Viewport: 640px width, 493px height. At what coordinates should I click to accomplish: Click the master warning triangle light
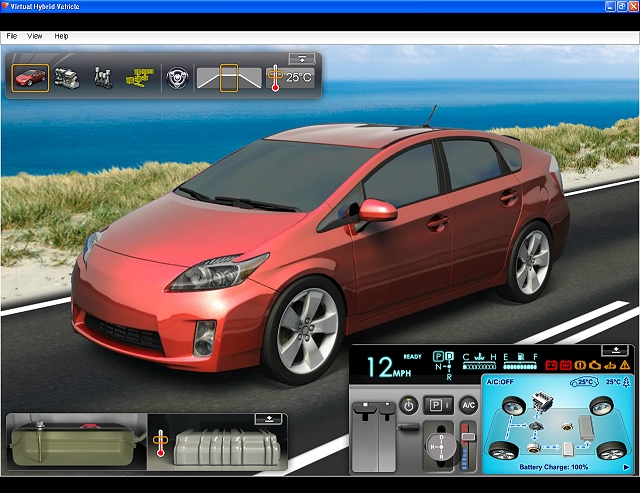point(625,365)
